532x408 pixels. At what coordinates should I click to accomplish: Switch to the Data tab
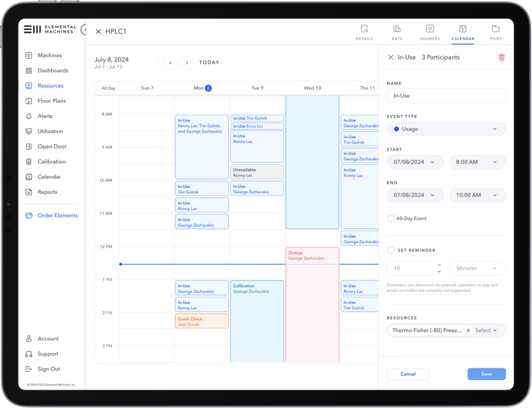pyautogui.click(x=397, y=33)
